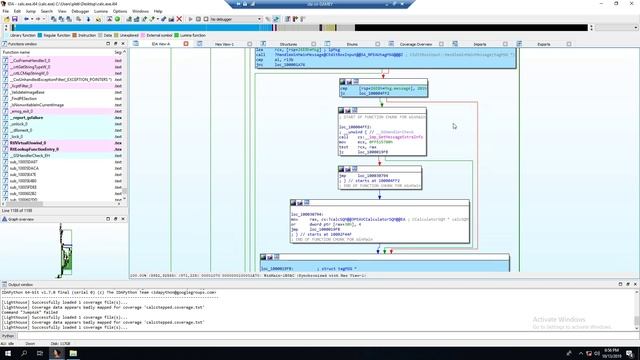
Task: Open the Windows menu
Action: 140,11
